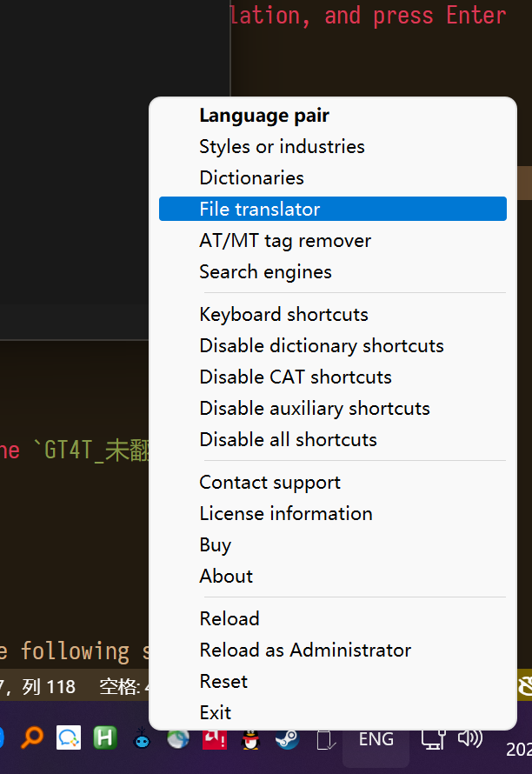Open Keyboard shortcuts settings
This screenshot has height=774, width=532.
(x=283, y=314)
